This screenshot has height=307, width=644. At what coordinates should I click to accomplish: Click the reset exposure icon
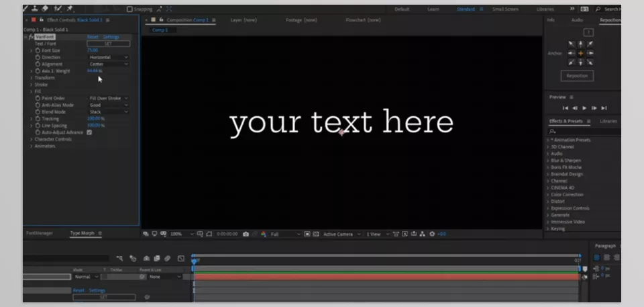click(x=432, y=234)
